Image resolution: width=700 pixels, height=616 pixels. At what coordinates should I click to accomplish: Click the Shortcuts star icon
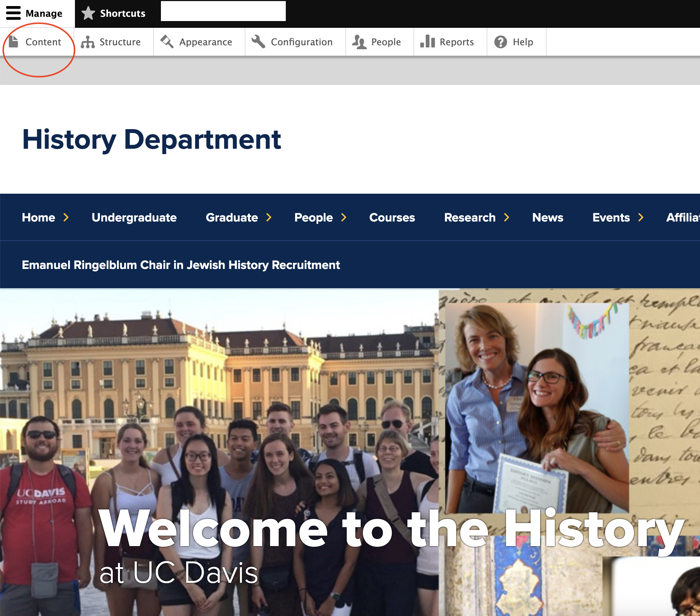(88, 13)
